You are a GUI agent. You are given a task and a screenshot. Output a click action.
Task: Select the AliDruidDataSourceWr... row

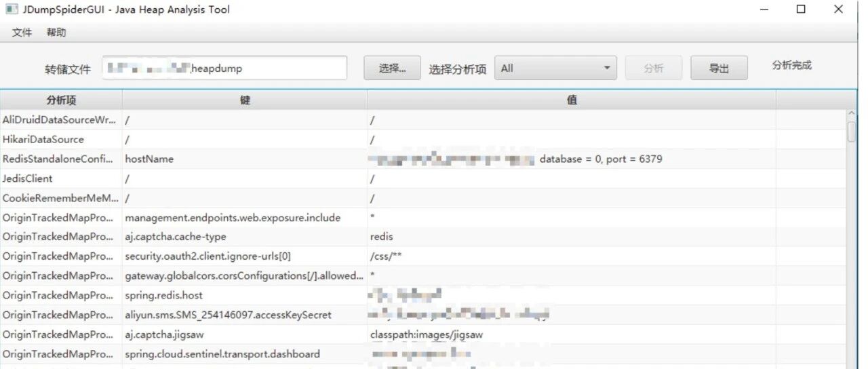423,119
